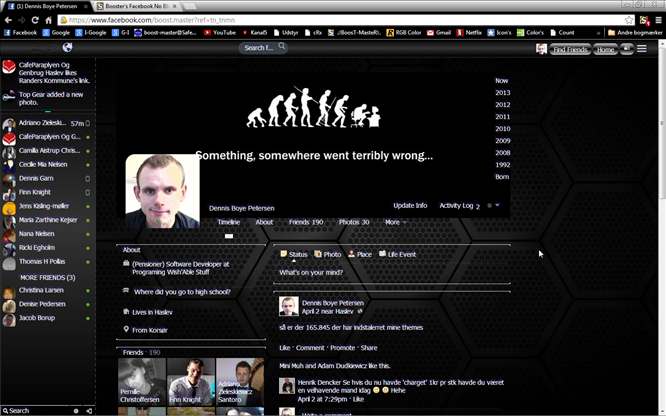Open the Stylish extension icon in the toolbar
Screen dimensions: 666x416
[x=644, y=20]
